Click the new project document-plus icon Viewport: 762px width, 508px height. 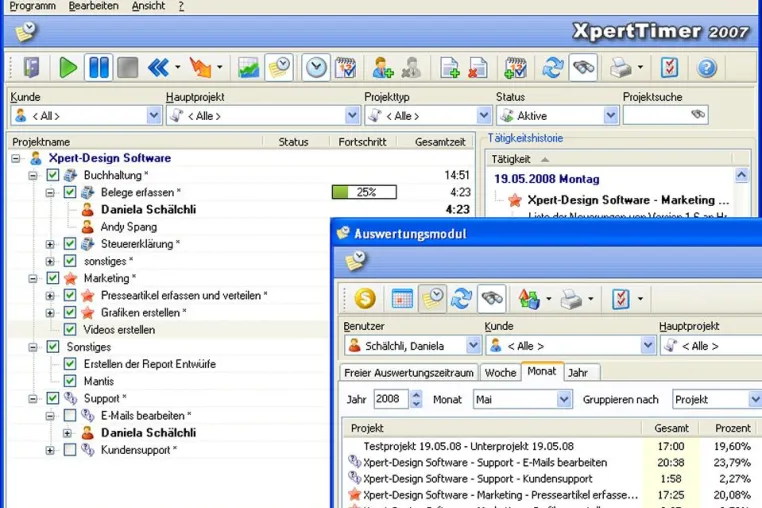click(x=450, y=68)
